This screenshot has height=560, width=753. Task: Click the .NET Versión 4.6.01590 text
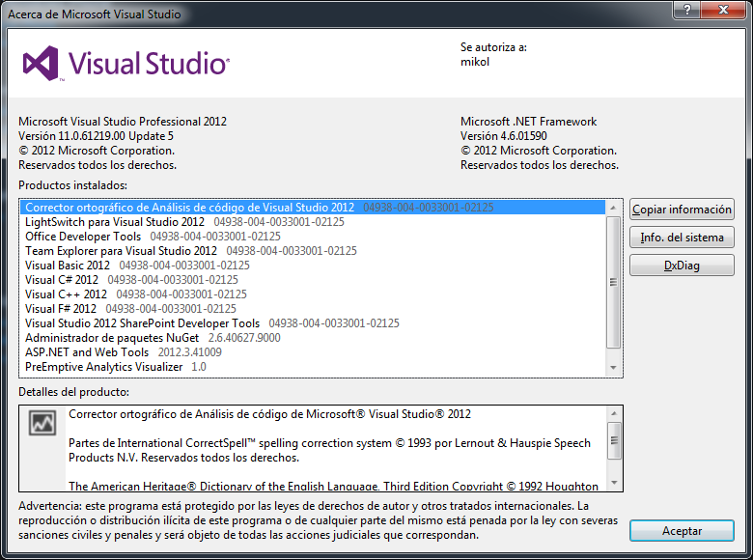pos(504,136)
